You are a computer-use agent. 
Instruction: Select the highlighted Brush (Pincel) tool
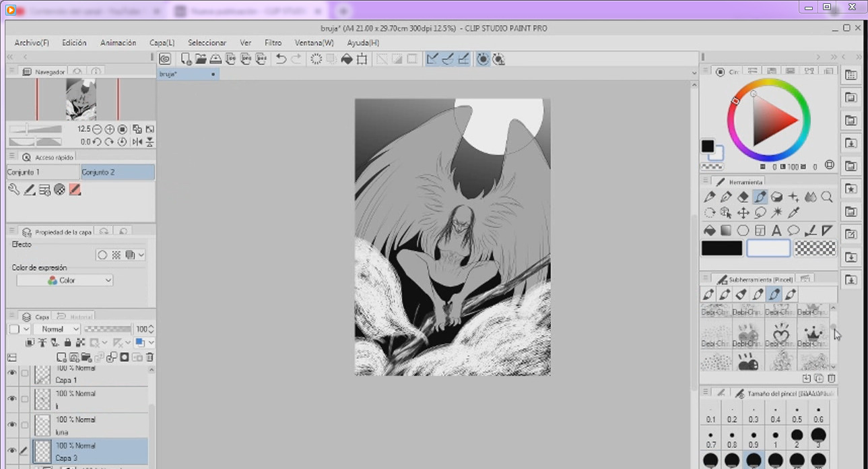(760, 197)
